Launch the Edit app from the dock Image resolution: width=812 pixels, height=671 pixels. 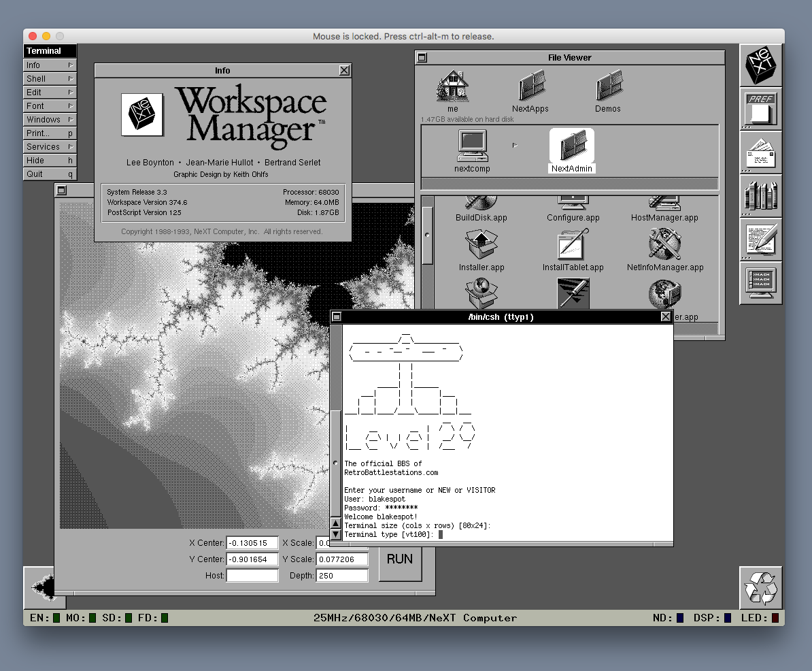coord(761,240)
